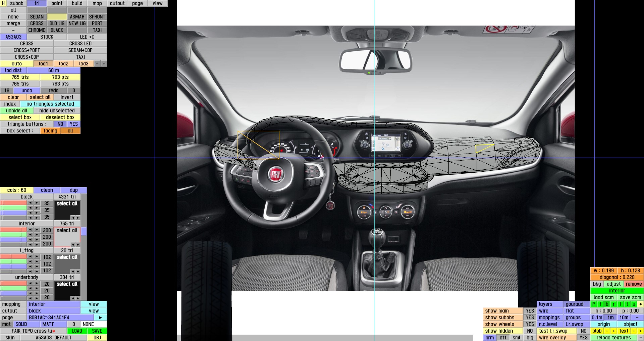Decrease blob size with minus
Image resolution: width=644 pixels, height=341 pixels.
pos(607,331)
